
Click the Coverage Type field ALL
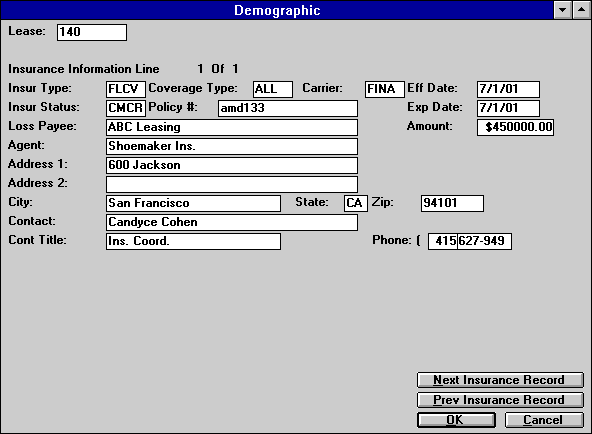click(273, 89)
